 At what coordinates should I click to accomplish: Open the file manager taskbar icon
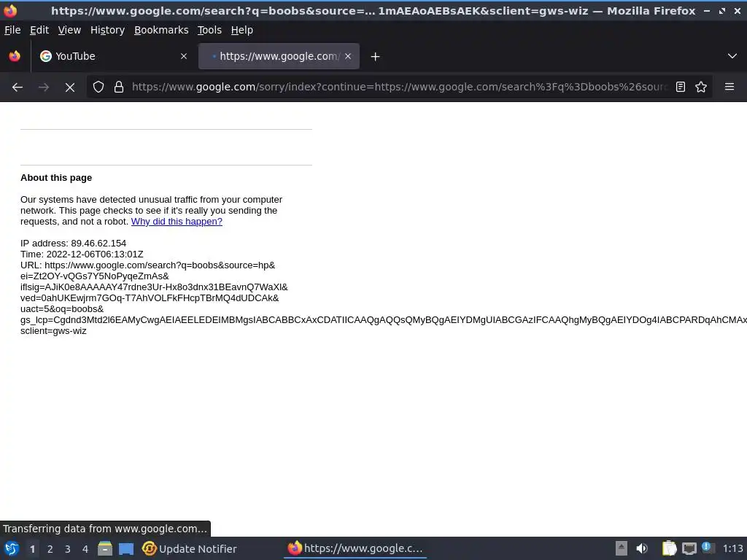(105, 548)
